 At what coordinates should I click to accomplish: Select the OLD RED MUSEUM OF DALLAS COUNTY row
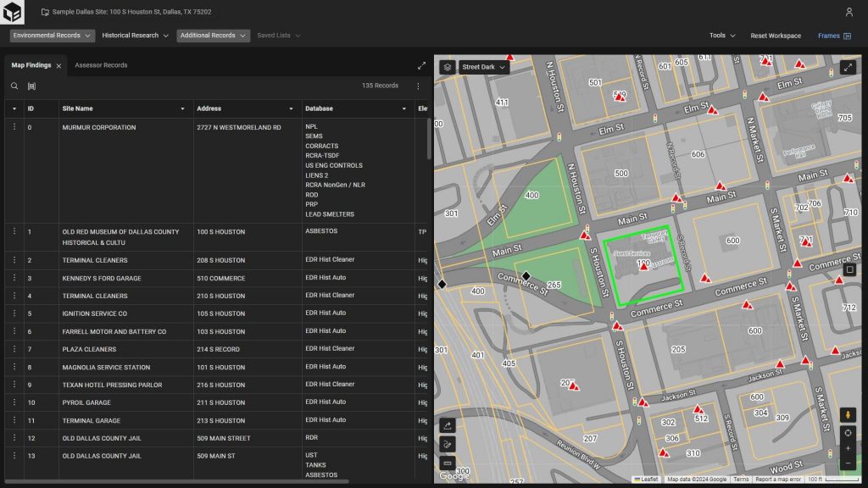216,237
